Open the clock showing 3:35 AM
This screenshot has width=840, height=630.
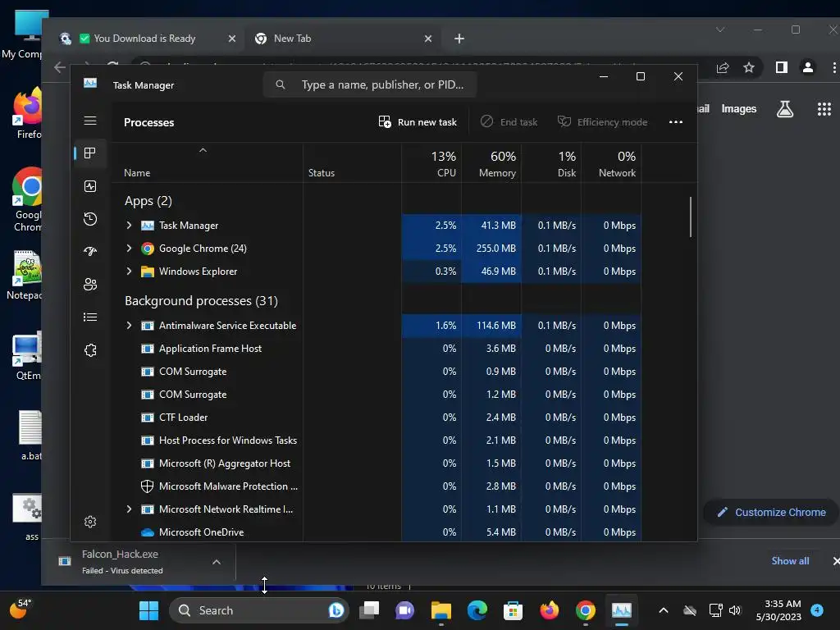tap(778, 610)
